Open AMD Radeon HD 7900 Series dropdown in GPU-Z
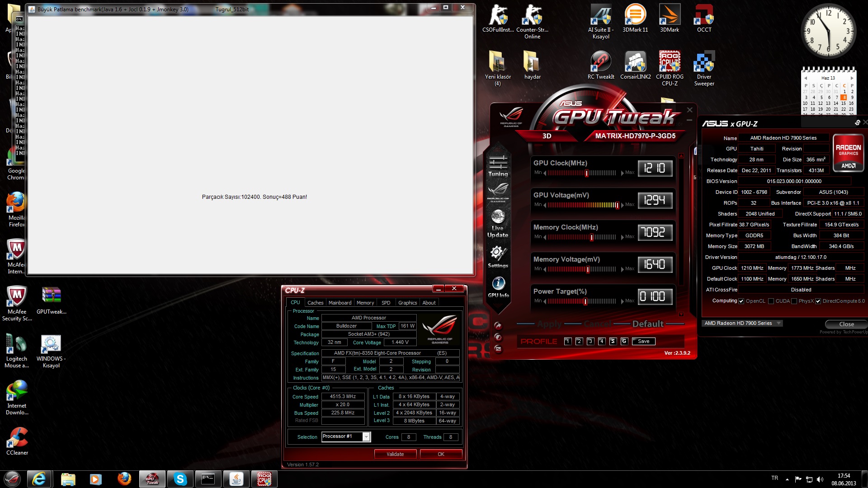The image size is (868, 488). point(778,323)
